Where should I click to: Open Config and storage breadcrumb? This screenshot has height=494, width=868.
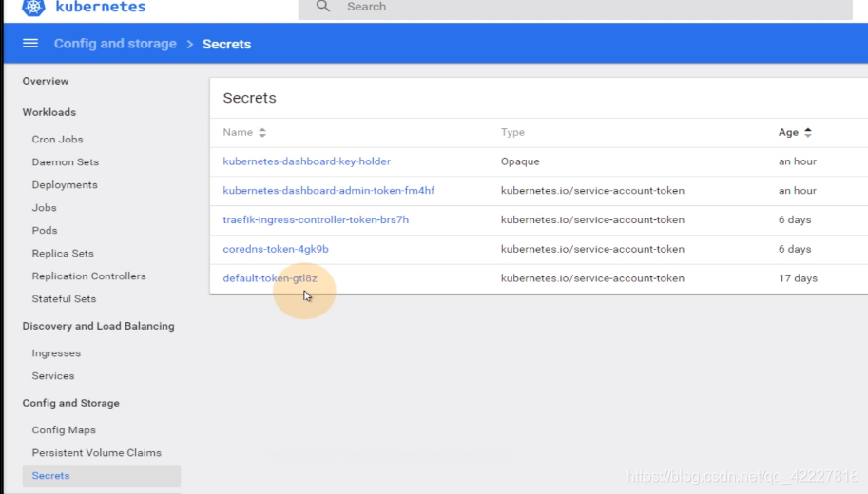tap(115, 44)
